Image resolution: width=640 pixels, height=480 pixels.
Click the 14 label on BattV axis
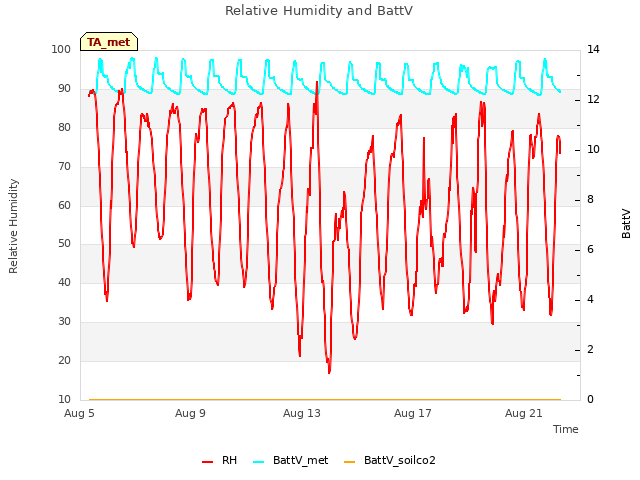pos(593,49)
